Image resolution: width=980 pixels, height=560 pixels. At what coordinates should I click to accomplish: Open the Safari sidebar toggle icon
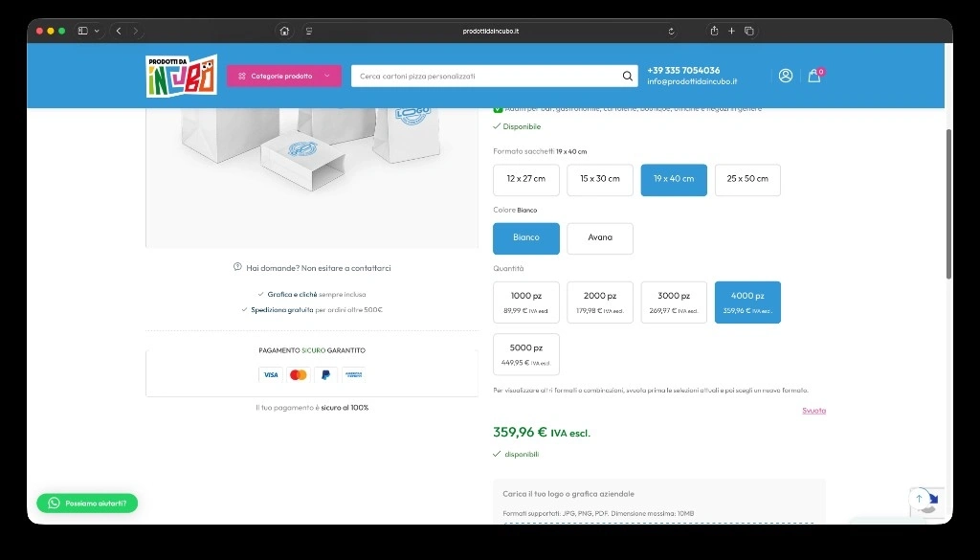[x=82, y=31]
